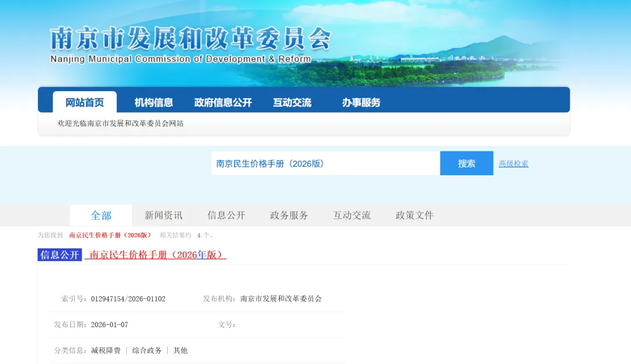Switch to the 互动交流 results filter tab
631x364 pixels.
pos(352,215)
